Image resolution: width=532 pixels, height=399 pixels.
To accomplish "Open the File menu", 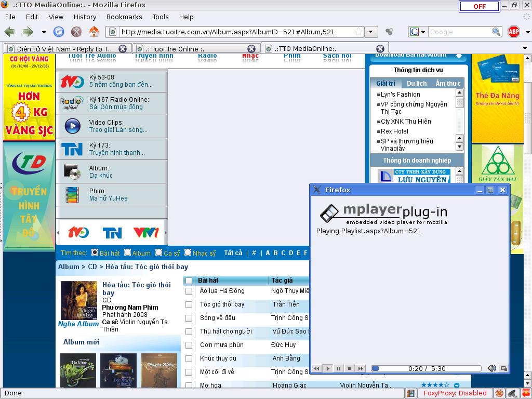I will pyautogui.click(x=10, y=17).
